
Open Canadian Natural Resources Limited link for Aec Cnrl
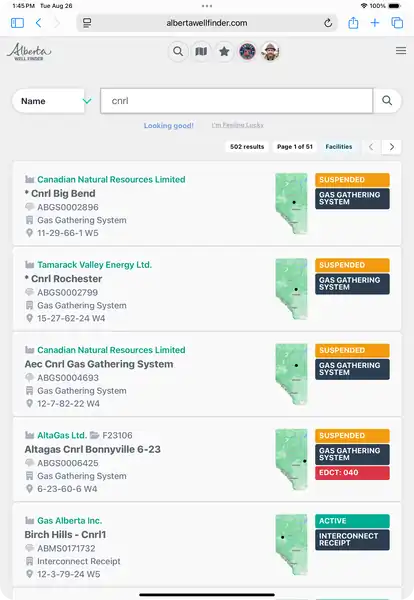tap(111, 350)
